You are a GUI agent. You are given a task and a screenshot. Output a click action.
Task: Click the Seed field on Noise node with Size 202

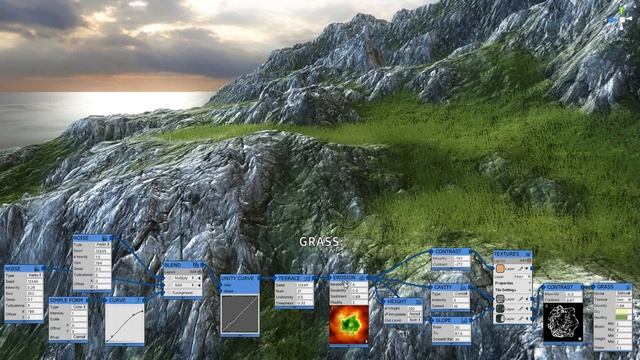point(35,281)
